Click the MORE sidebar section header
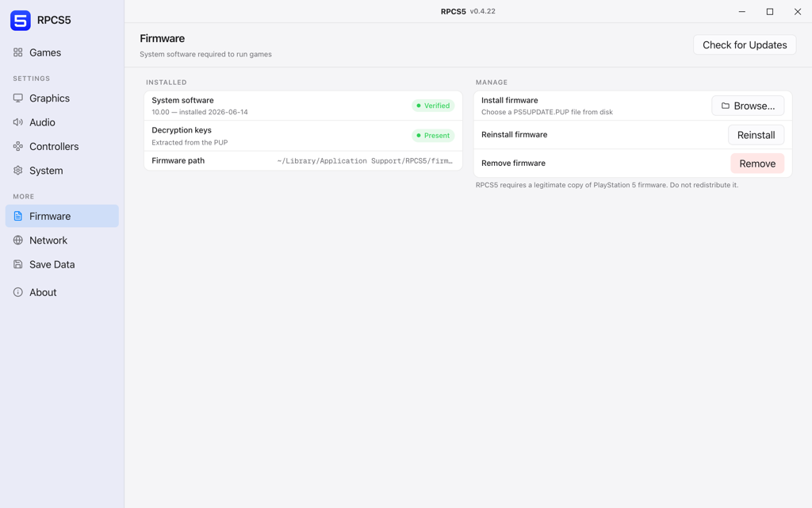The width and height of the screenshot is (812, 508). pos(23,197)
